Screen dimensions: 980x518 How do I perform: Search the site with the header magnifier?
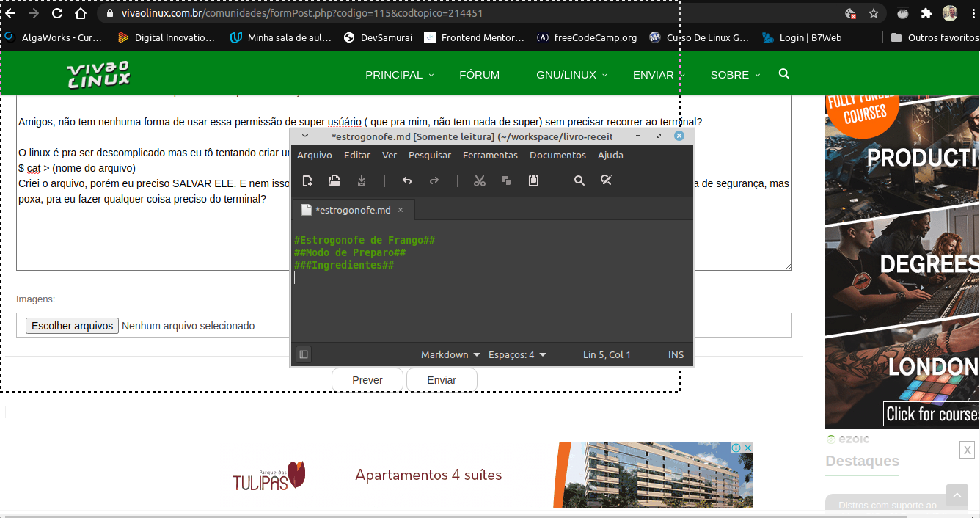point(783,74)
